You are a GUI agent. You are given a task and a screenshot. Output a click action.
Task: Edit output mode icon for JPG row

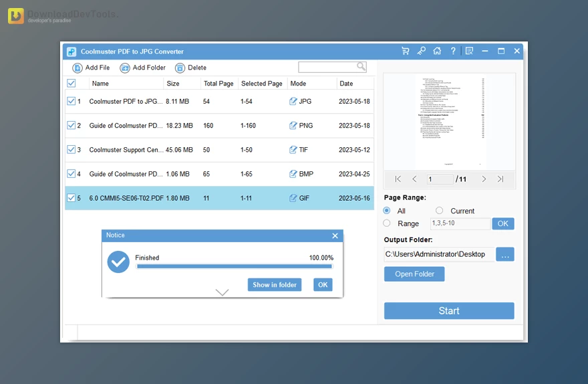coord(293,102)
